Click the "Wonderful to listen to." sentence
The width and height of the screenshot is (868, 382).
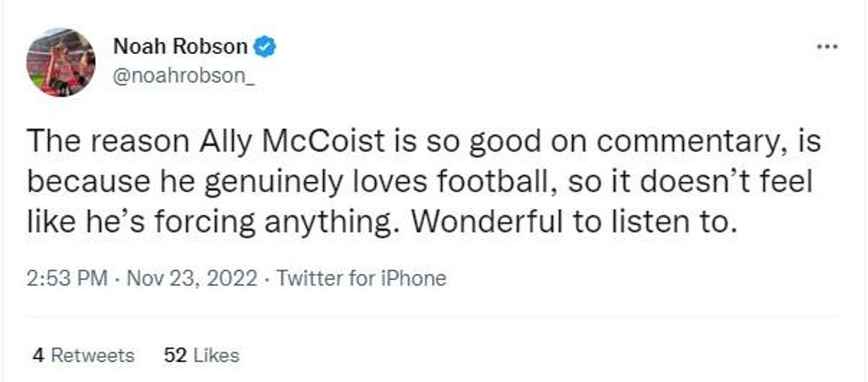click(570, 222)
